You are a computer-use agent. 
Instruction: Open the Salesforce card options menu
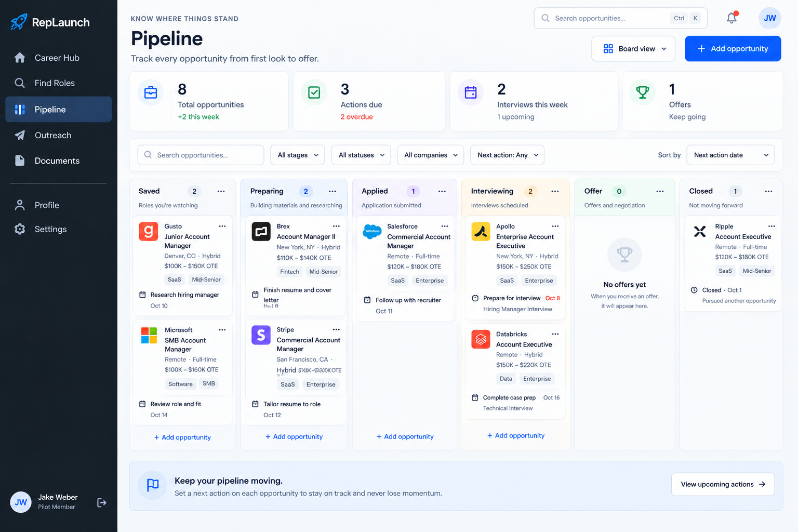[x=445, y=226]
